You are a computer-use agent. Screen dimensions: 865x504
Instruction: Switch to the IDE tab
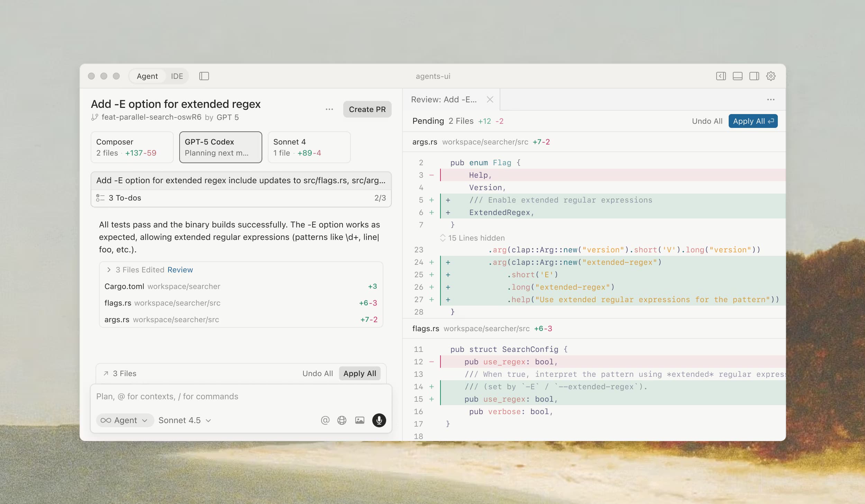pyautogui.click(x=177, y=76)
